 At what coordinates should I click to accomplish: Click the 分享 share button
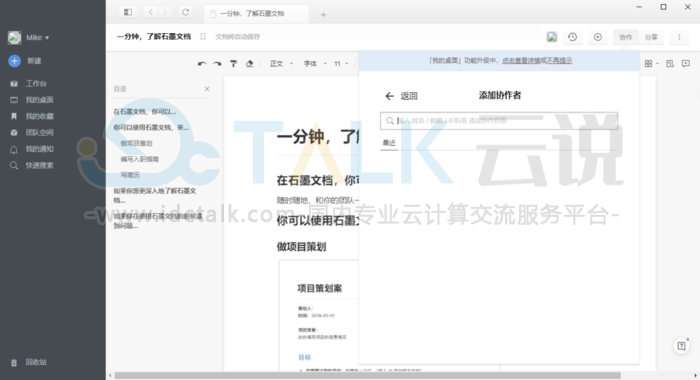pos(651,38)
